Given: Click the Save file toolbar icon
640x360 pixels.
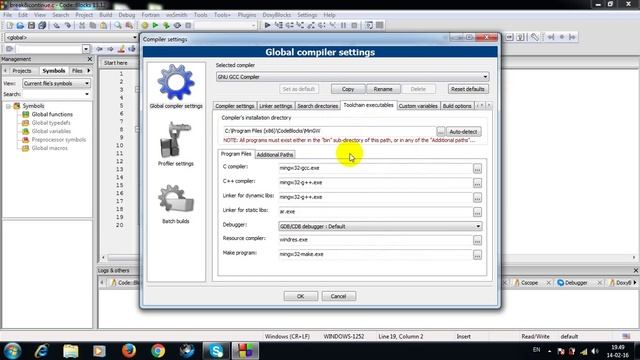Looking at the screenshot, I should pyautogui.click(x=31, y=25).
